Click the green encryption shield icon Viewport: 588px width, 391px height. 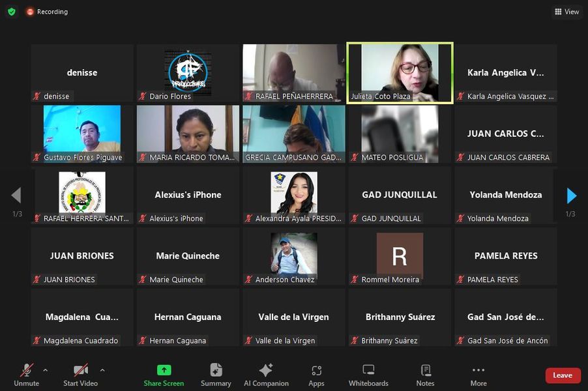(x=12, y=12)
